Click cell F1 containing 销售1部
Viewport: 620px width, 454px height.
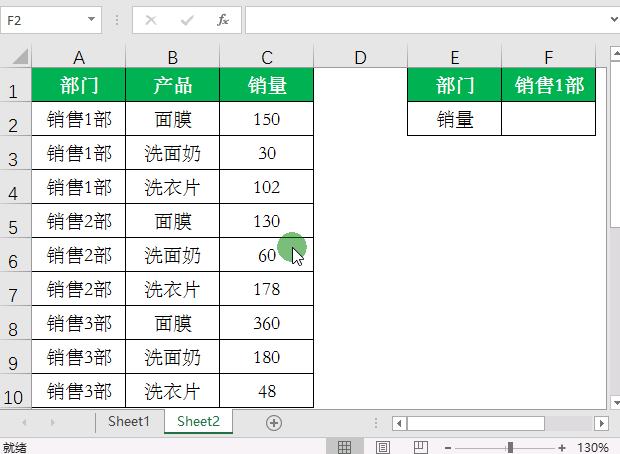point(548,85)
